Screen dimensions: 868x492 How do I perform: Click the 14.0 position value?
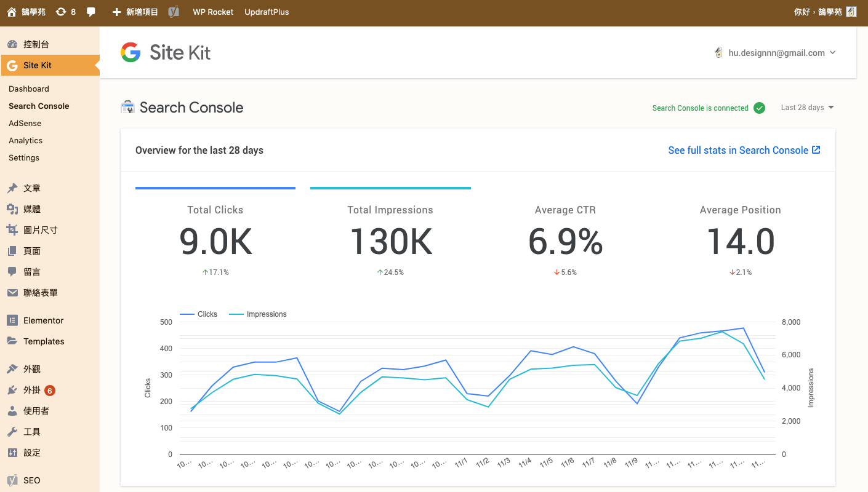click(741, 242)
